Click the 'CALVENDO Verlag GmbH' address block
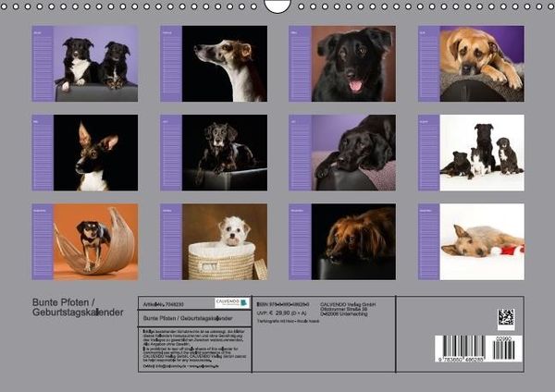Viewport: 555px width, 392px height. pyautogui.click(x=348, y=309)
